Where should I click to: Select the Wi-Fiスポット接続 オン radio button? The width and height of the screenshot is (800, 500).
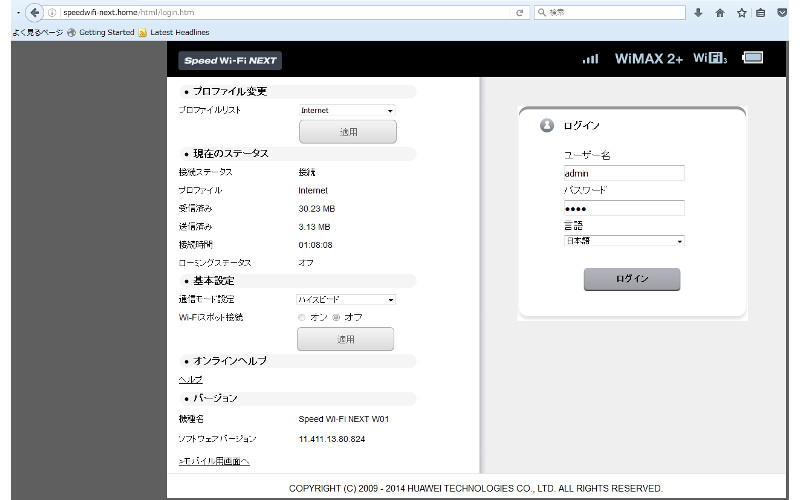click(x=302, y=317)
